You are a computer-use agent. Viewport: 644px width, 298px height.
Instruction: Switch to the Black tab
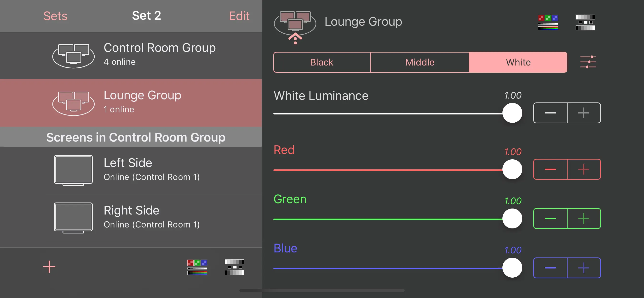[x=322, y=62]
